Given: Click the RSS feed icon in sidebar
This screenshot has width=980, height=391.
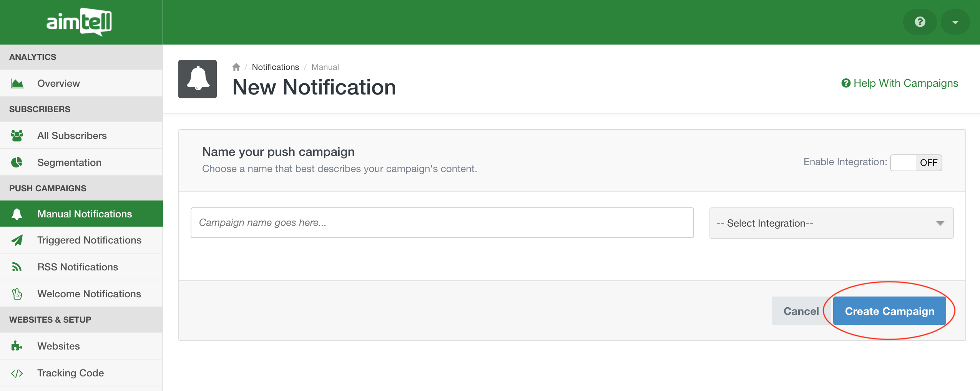Looking at the screenshot, I should [x=17, y=267].
